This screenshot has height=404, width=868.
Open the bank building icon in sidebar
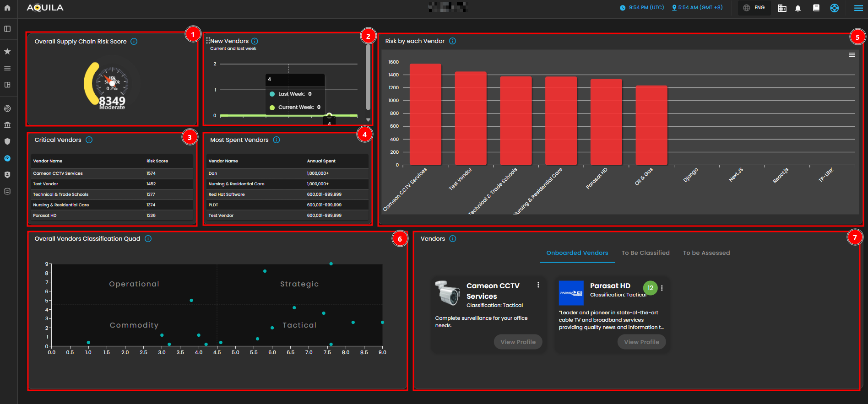tap(7, 125)
